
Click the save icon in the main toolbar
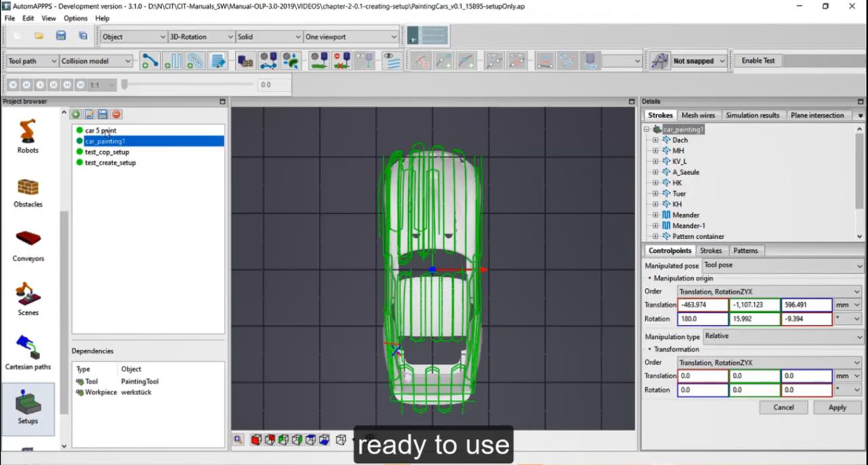[x=60, y=36]
